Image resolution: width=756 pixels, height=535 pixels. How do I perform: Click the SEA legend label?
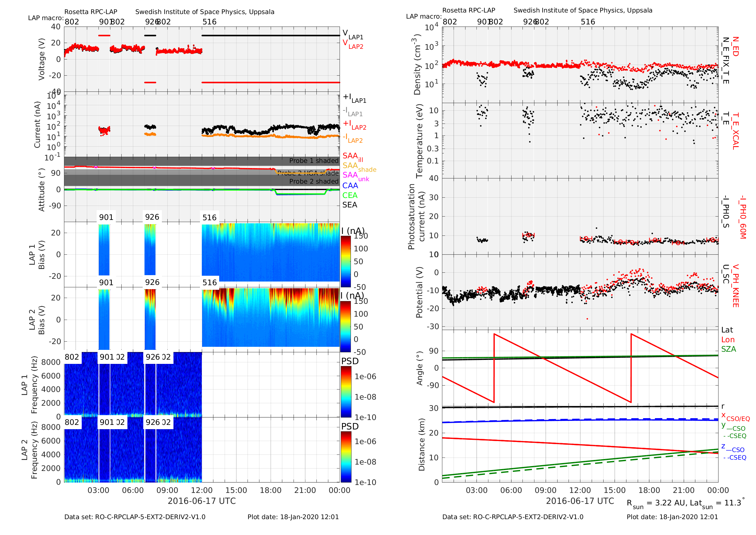(x=350, y=205)
